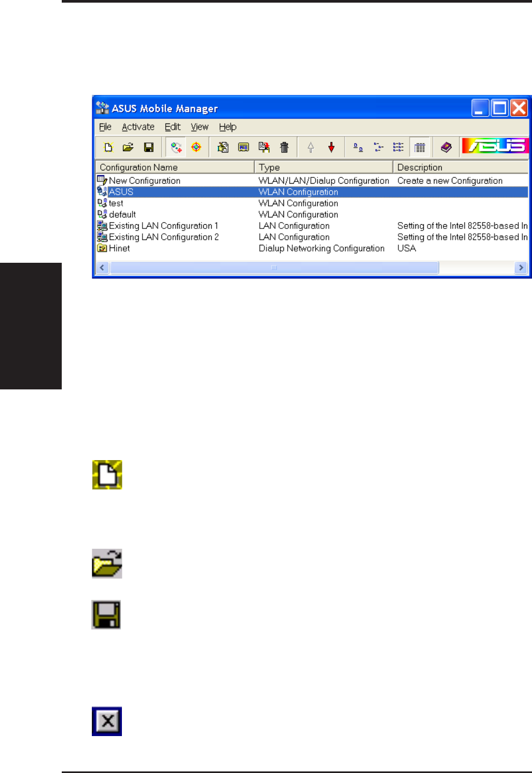Click the trash can delete icon
This screenshot has height=773, width=532.
click(284, 147)
